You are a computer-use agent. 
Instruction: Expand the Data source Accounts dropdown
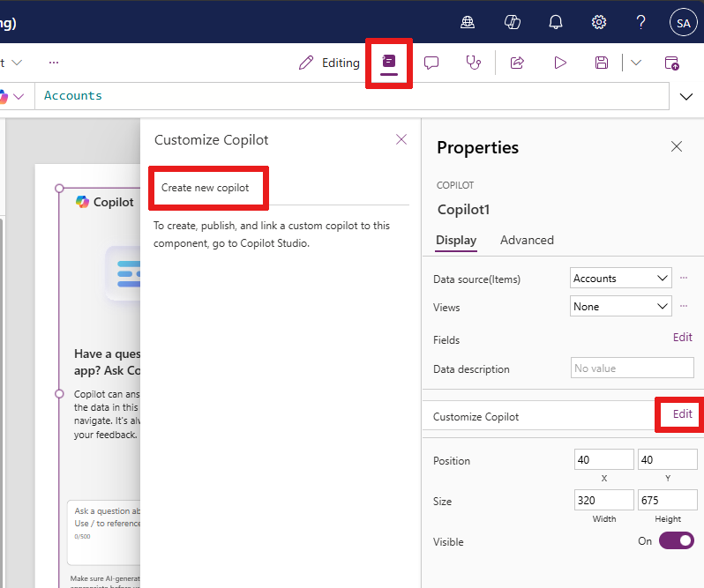(x=621, y=279)
